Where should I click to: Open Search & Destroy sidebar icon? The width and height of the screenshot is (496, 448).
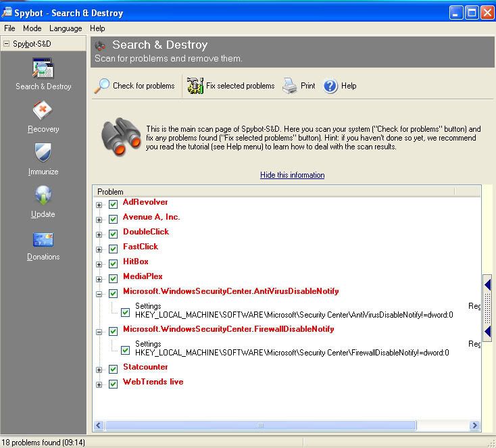click(x=43, y=68)
